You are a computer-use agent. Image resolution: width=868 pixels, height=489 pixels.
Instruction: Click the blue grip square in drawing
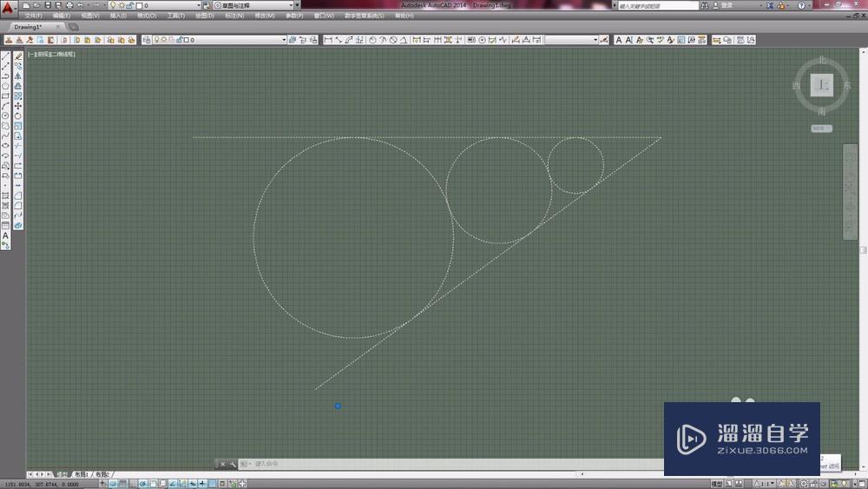pos(338,406)
